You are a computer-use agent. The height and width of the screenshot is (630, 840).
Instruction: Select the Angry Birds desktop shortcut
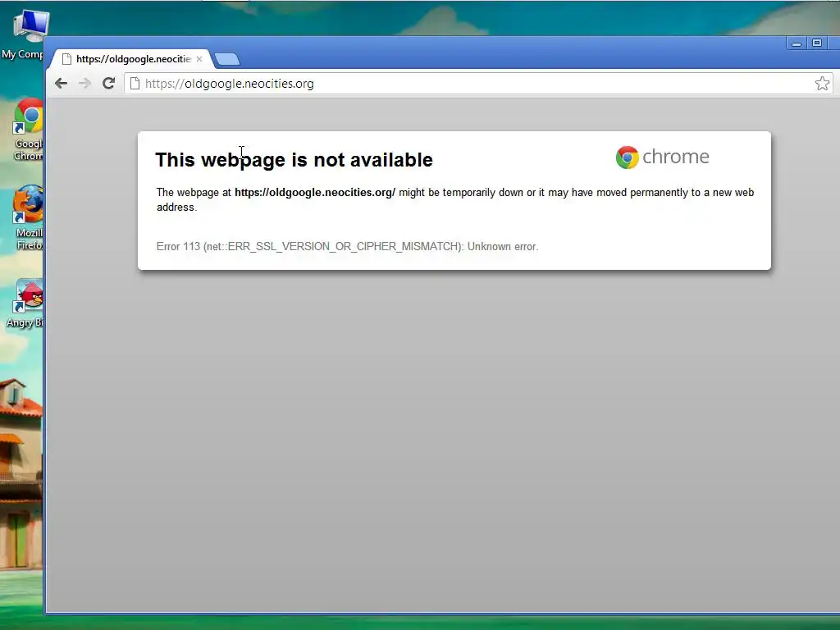[x=25, y=304]
